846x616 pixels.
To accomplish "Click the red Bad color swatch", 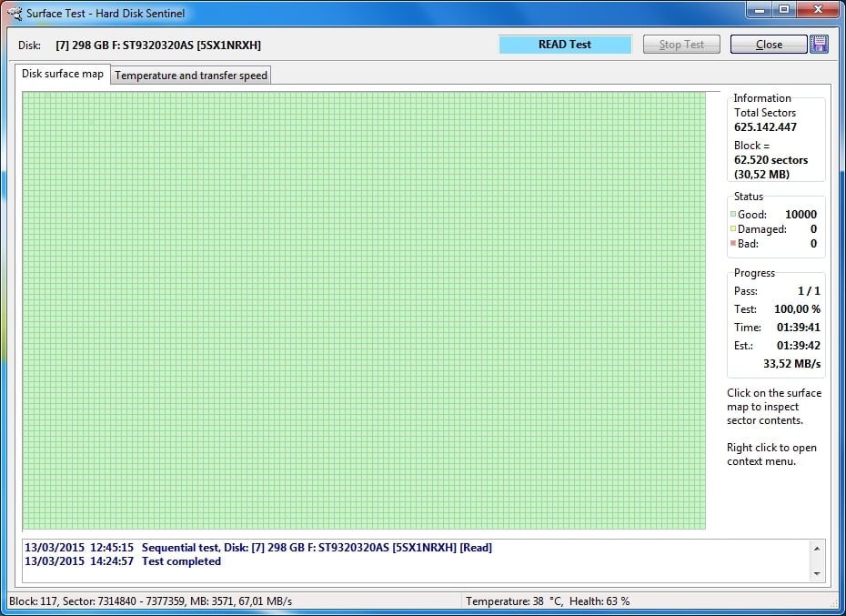I will pyautogui.click(x=732, y=243).
